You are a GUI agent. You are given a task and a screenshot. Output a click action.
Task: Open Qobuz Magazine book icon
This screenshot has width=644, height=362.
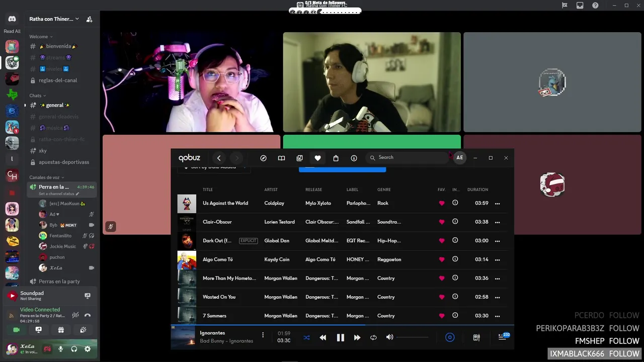click(281, 158)
